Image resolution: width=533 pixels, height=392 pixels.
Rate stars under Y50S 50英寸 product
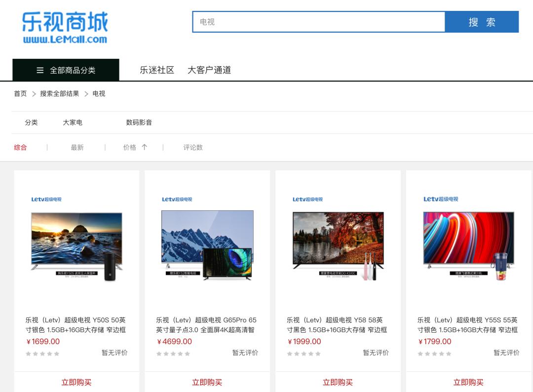click(x=42, y=353)
